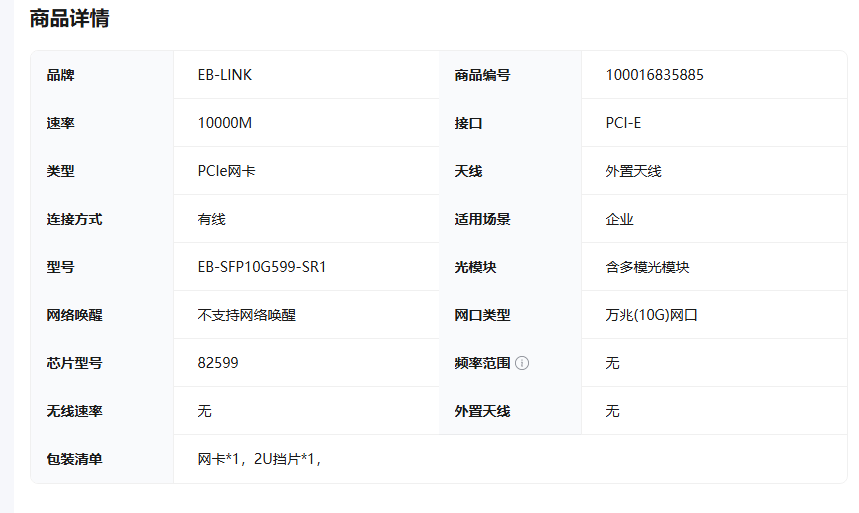Select the chip model value 82599
The width and height of the screenshot is (859, 513).
(218, 363)
